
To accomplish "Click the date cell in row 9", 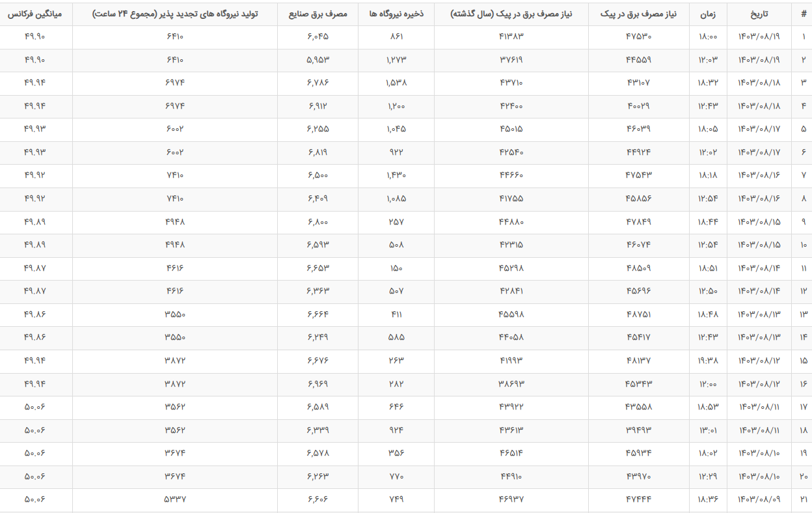I will 759,222.
